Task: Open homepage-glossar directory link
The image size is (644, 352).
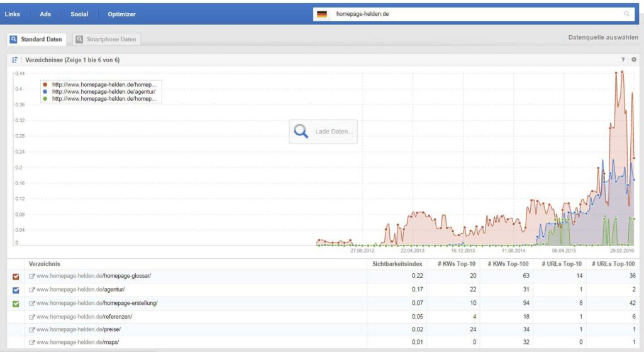Action: click(x=94, y=276)
